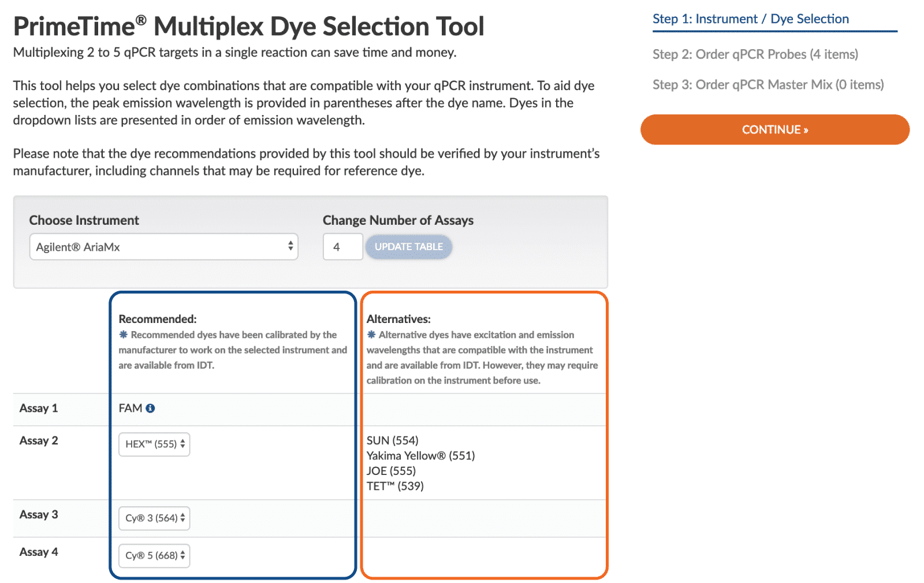Click the JOE (555) alternative dye

[391, 471]
